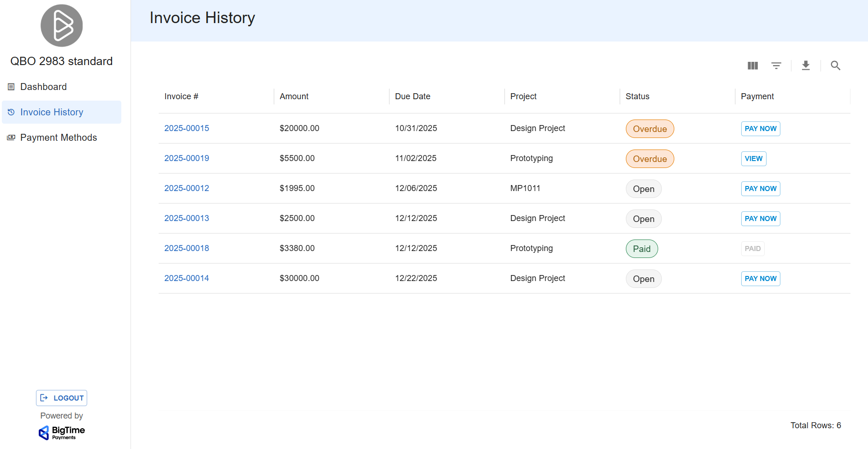Image resolution: width=868 pixels, height=449 pixels.
Task: Open the show/hide columns icon
Action: [753, 66]
